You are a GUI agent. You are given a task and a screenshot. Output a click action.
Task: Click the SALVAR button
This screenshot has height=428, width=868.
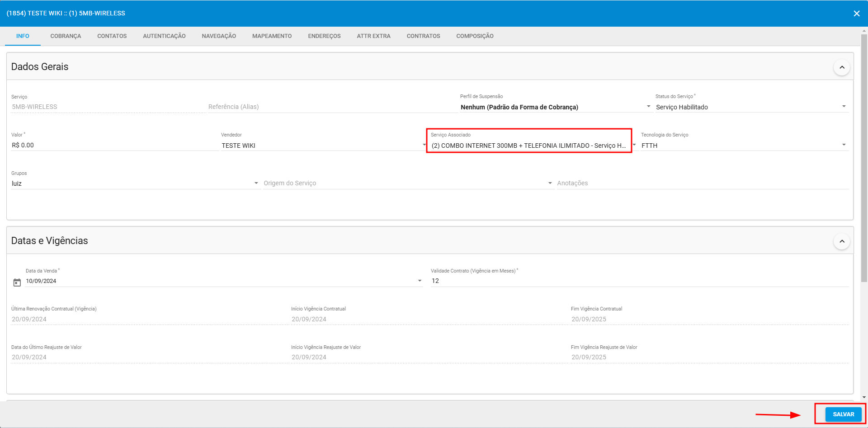pyautogui.click(x=843, y=414)
